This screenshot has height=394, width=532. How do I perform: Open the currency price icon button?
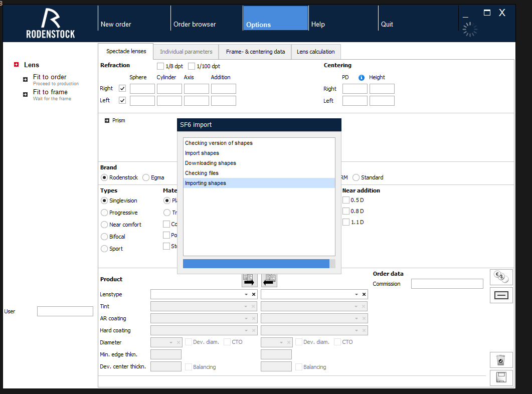501,277
